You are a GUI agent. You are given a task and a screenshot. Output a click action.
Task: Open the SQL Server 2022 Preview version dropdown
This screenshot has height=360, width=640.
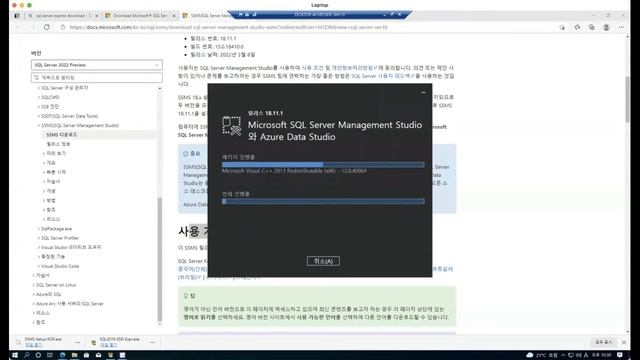pyautogui.click(x=97, y=65)
